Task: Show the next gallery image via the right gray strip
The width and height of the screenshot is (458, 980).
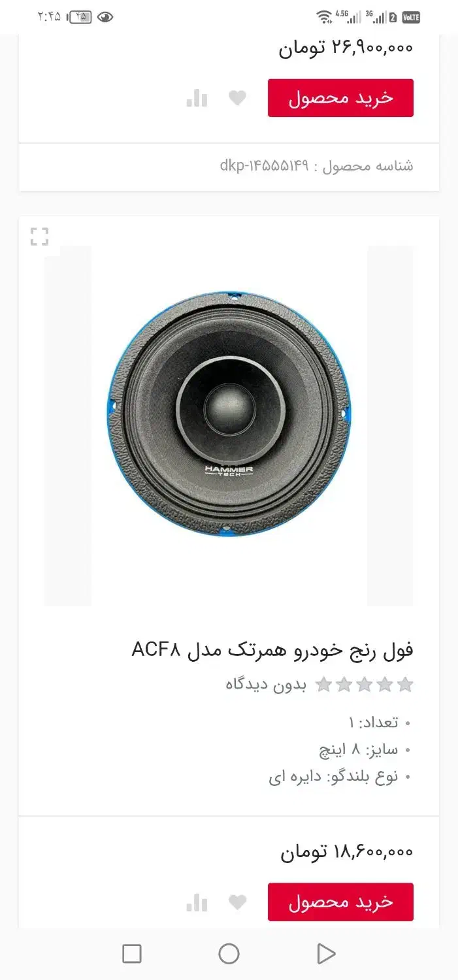Action: (390, 426)
